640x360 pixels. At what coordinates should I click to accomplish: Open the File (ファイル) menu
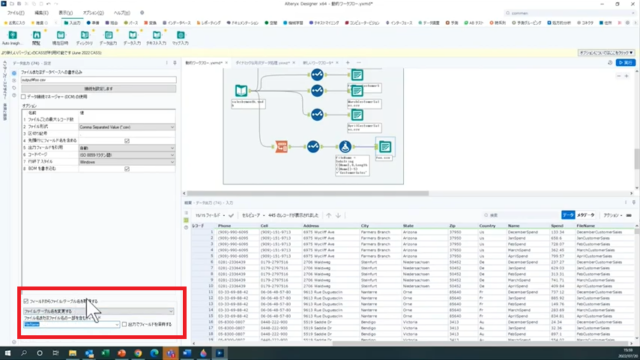[x=16, y=13]
